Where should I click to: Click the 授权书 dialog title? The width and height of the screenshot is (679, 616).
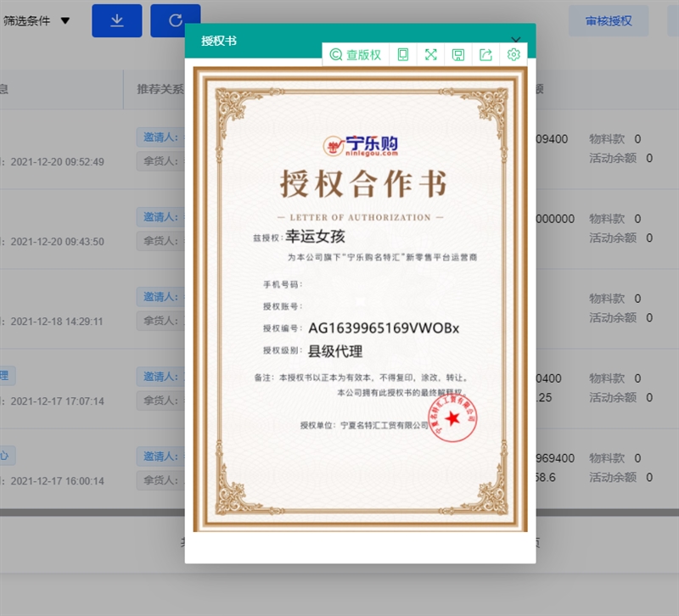click(219, 41)
